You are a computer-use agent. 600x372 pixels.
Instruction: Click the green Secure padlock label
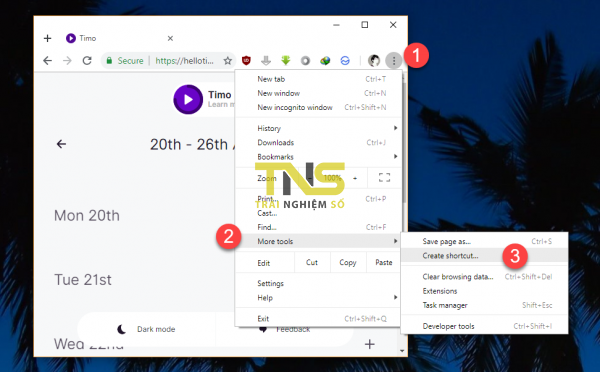pyautogui.click(x=125, y=60)
